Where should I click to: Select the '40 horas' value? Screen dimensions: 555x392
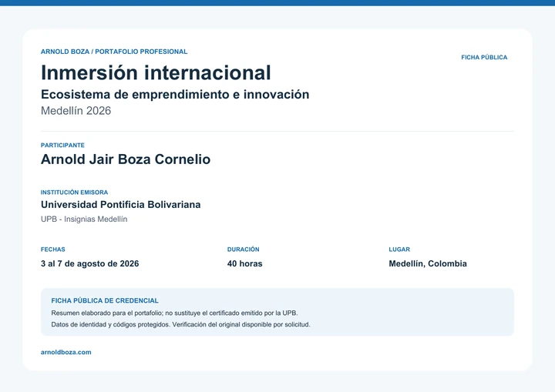pos(244,263)
